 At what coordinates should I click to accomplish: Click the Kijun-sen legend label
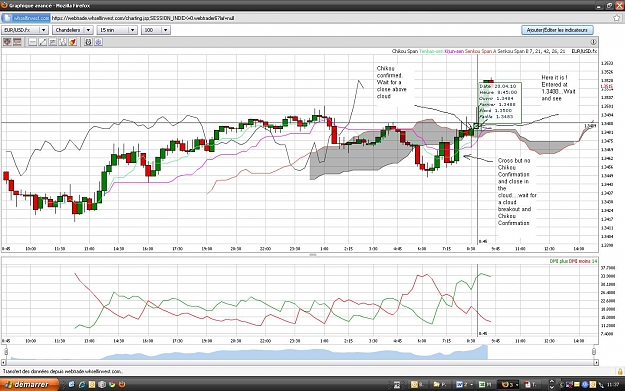454,51
